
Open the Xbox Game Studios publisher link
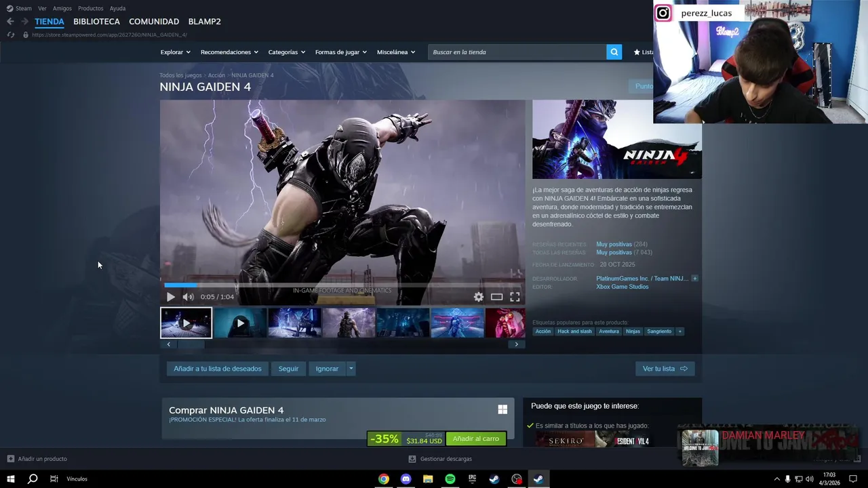pyautogui.click(x=623, y=287)
